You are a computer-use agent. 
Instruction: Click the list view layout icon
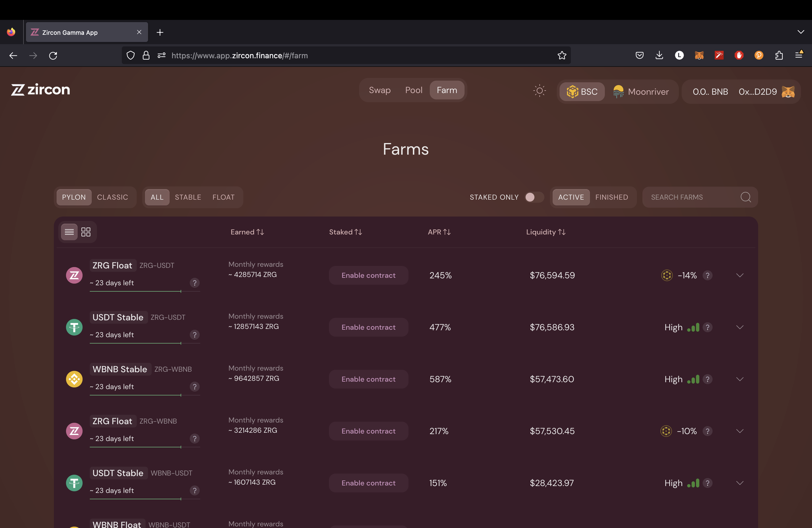point(69,232)
